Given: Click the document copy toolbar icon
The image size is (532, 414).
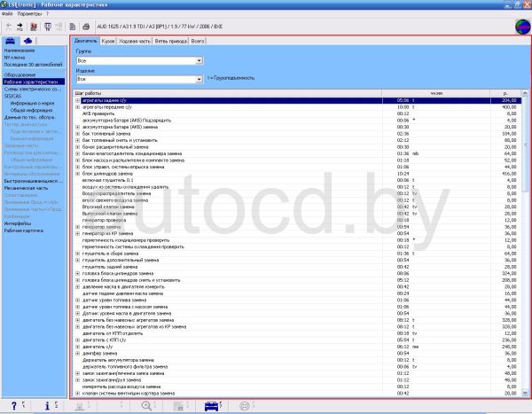Looking at the screenshot, I should coord(73,27).
